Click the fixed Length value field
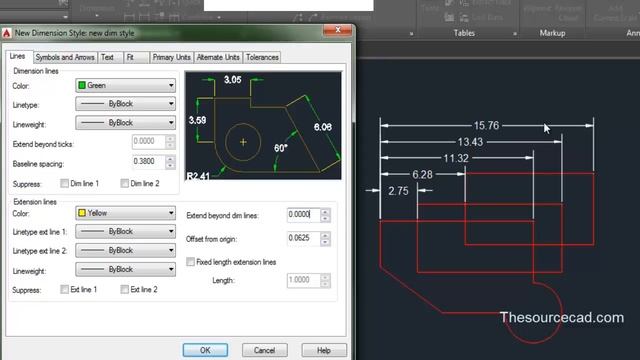The image size is (640, 360). [x=304, y=280]
